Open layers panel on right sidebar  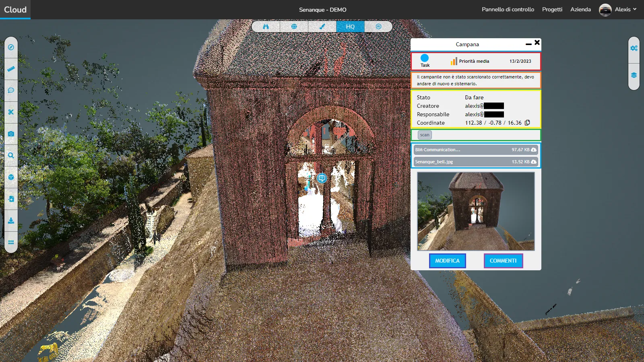click(x=634, y=75)
